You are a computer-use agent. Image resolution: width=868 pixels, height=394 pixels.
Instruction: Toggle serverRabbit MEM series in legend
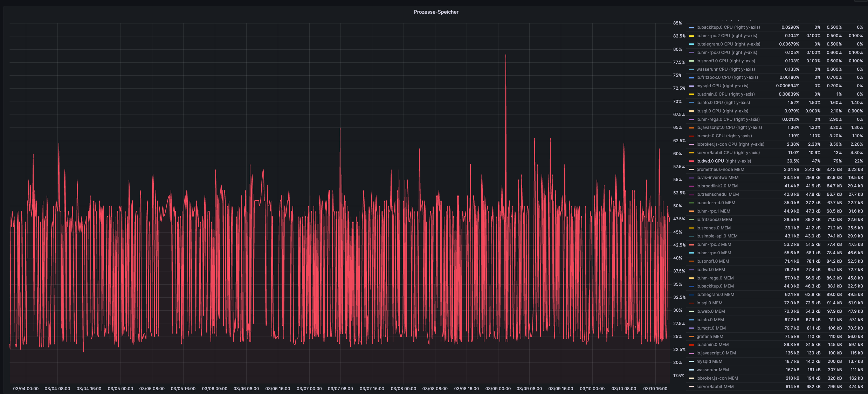[x=715, y=387]
